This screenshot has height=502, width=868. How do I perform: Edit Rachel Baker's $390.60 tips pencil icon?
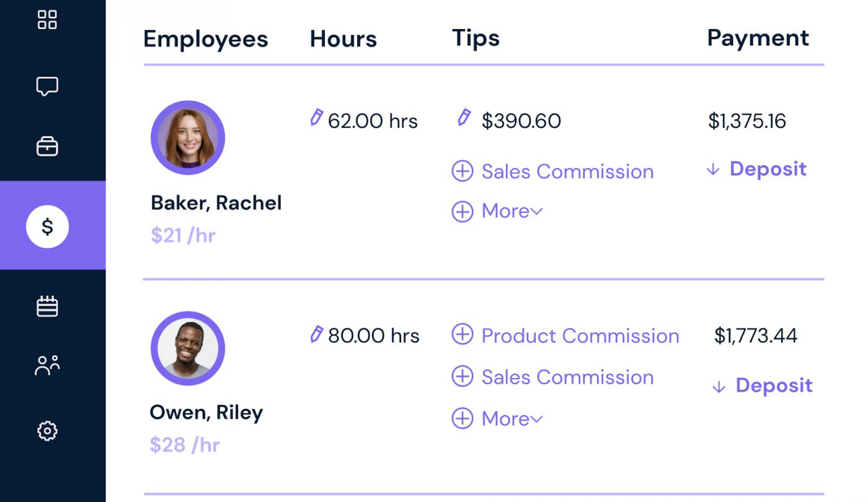tap(464, 117)
